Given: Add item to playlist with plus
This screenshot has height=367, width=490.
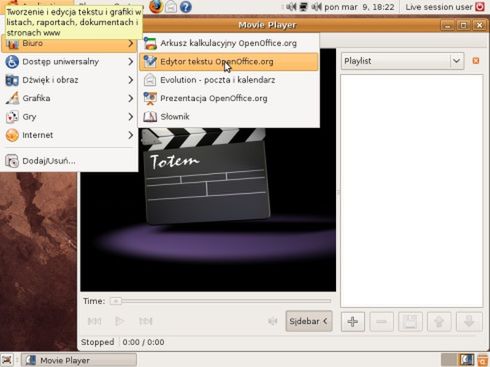Looking at the screenshot, I should [x=353, y=321].
